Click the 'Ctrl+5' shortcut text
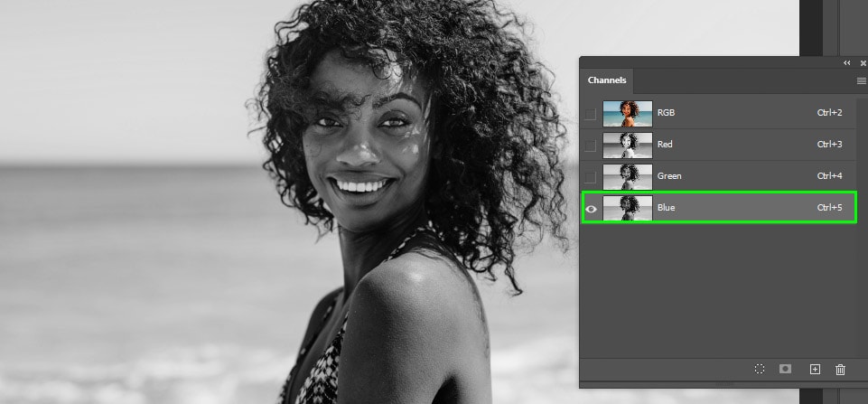Viewport: 868px width, 404px height. [829, 207]
